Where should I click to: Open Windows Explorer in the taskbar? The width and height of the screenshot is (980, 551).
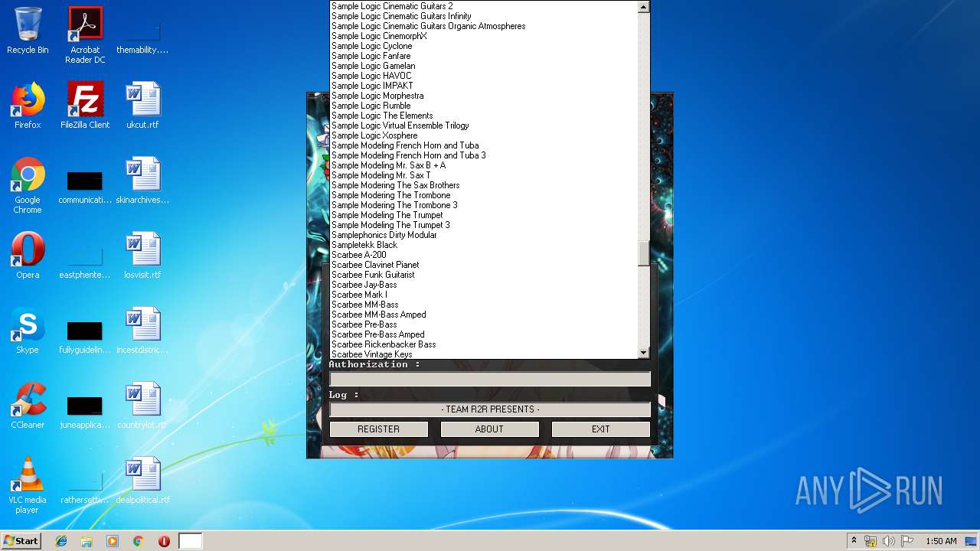tap(87, 541)
